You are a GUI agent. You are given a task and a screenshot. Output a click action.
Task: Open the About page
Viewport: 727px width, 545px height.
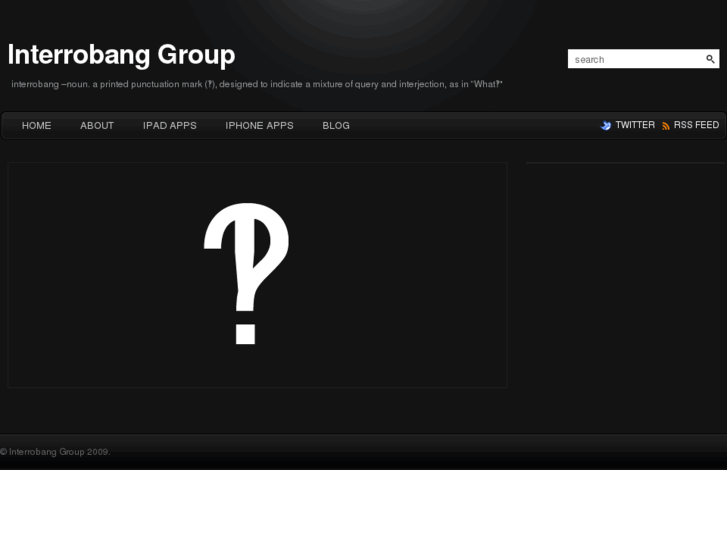pyautogui.click(x=97, y=126)
